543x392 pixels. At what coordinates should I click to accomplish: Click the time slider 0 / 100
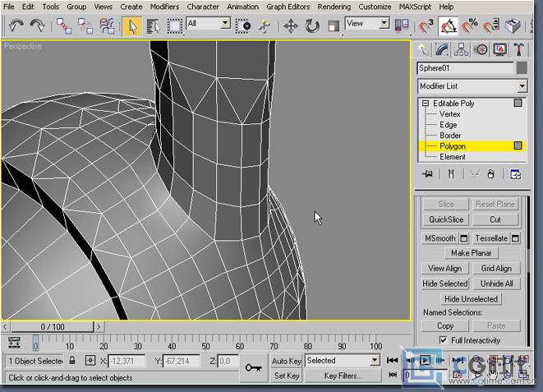(x=53, y=326)
